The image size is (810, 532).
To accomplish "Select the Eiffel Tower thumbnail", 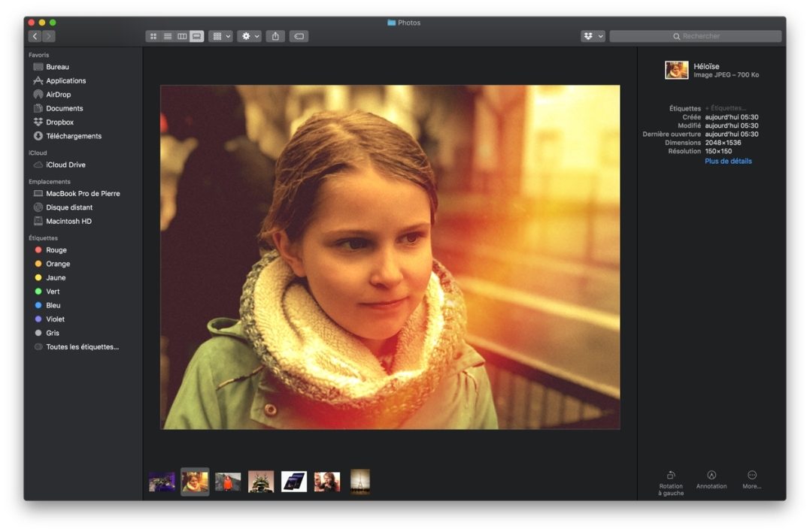I will coord(360,482).
